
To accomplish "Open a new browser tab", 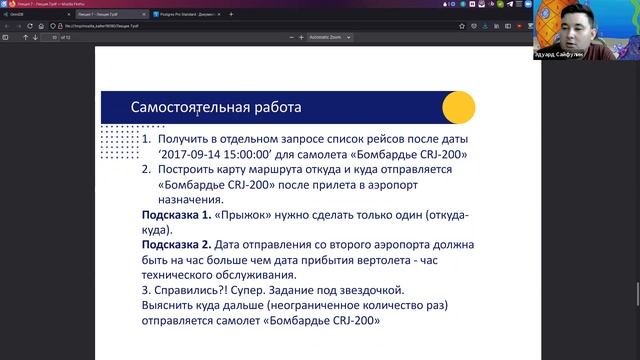I will point(231,14).
